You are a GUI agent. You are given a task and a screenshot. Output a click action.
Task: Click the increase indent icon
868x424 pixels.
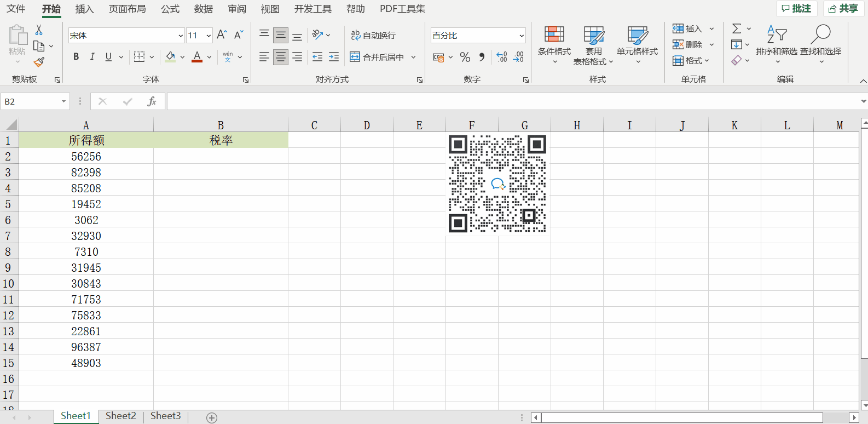coord(334,56)
